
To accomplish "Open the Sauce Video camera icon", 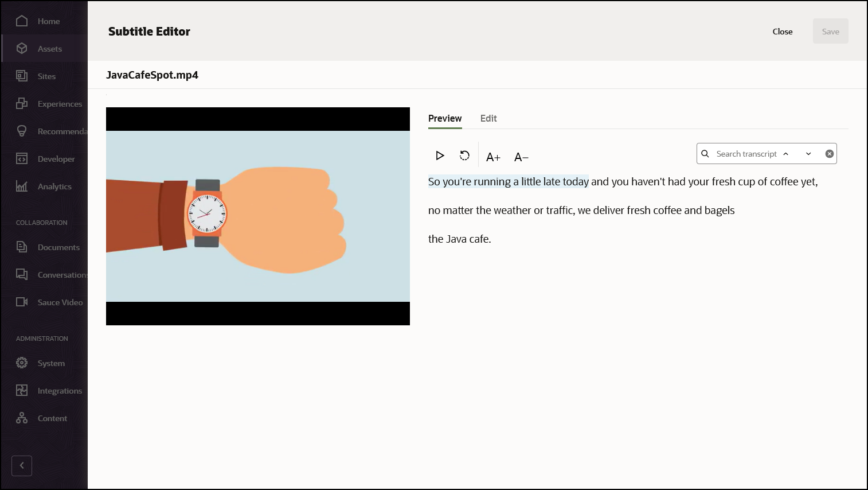I will pyautogui.click(x=22, y=302).
